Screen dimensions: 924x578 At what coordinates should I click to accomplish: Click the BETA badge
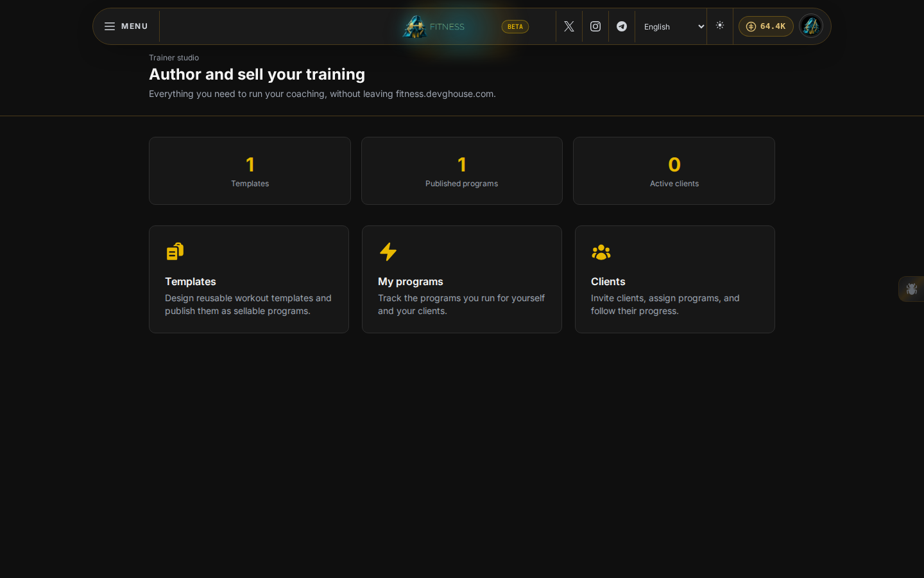[515, 26]
